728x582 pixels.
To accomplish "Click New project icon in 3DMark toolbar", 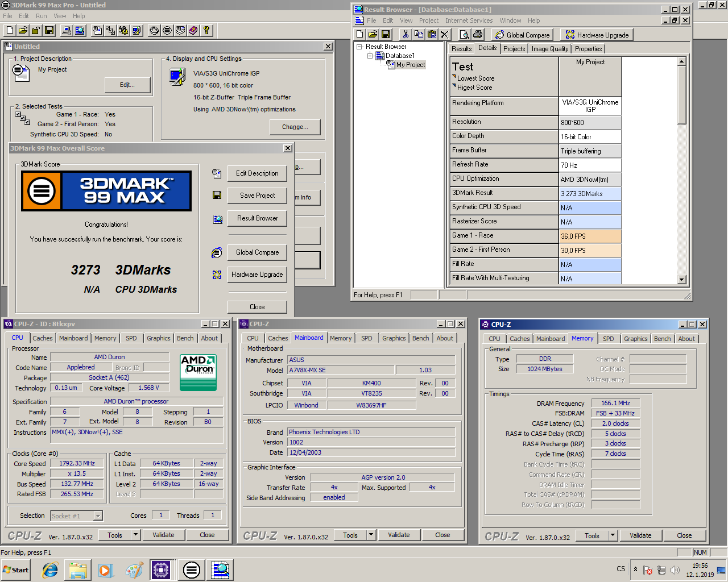I will pos(10,30).
